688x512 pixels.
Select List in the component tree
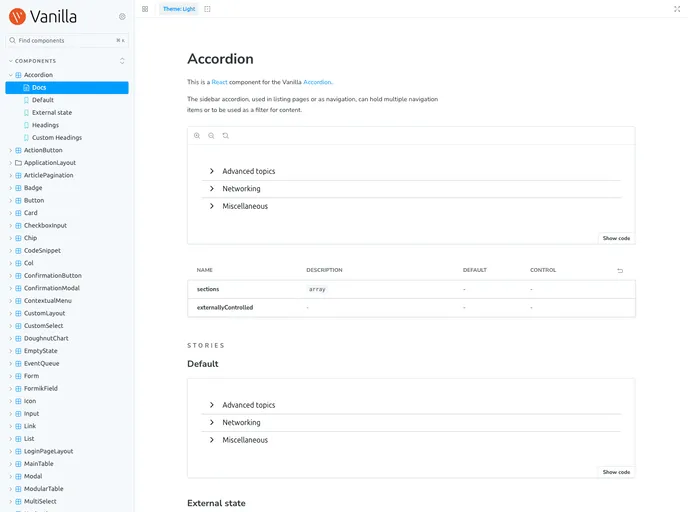point(29,439)
